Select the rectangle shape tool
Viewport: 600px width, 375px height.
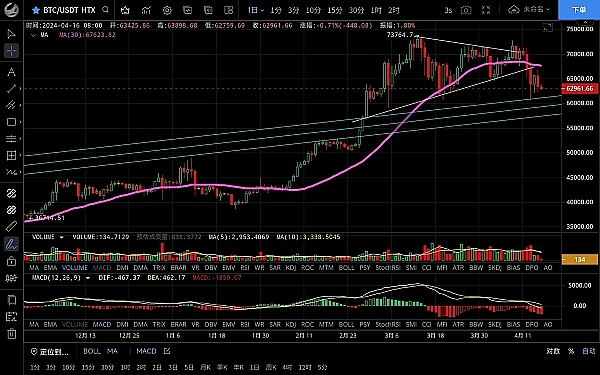click(x=11, y=122)
